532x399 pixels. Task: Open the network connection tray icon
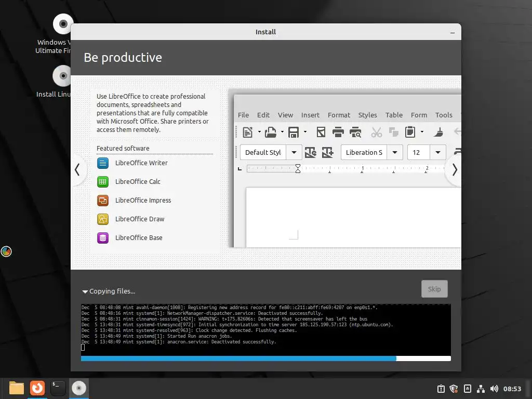click(x=481, y=389)
